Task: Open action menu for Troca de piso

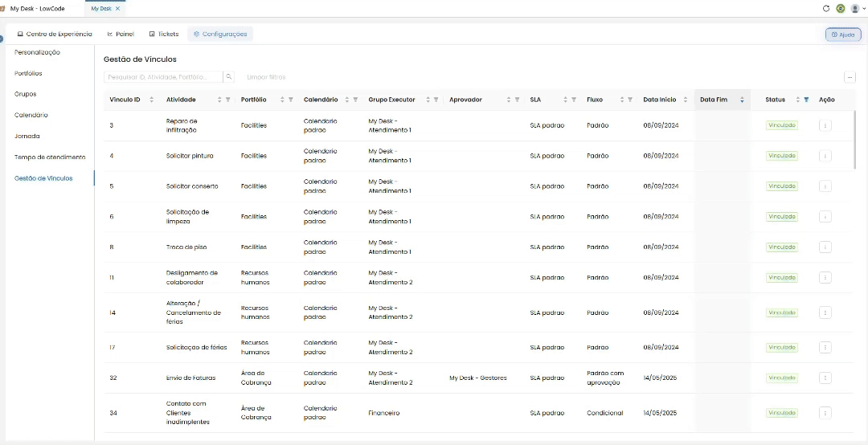Action: point(825,247)
